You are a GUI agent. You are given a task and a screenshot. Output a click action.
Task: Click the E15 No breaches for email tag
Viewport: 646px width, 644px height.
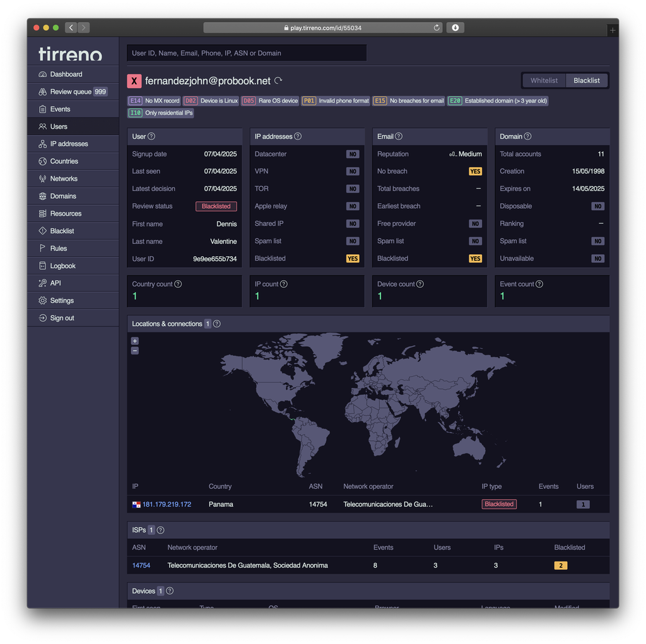pyautogui.click(x=409, y=100)
